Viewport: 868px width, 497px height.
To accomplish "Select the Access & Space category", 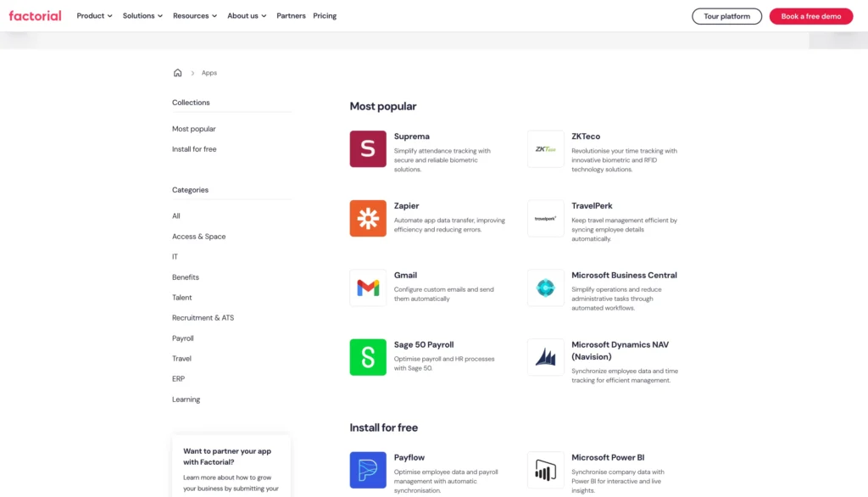I will click(198, 237).
